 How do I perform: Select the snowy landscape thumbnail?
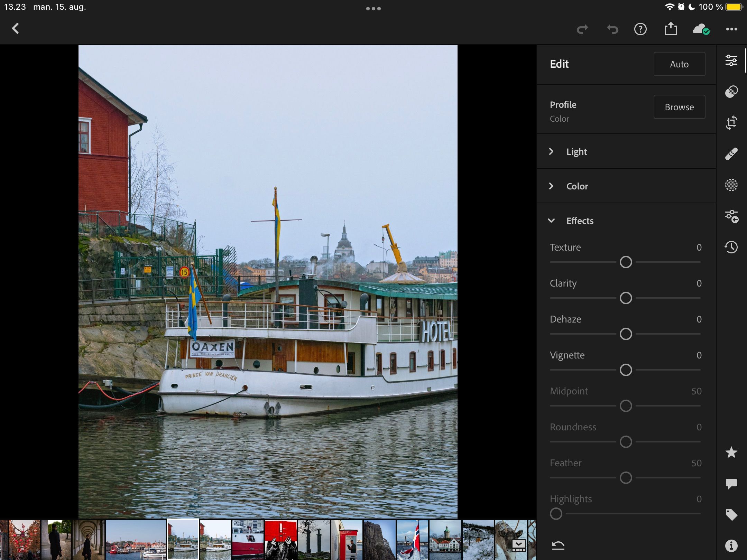coord(478,540)
